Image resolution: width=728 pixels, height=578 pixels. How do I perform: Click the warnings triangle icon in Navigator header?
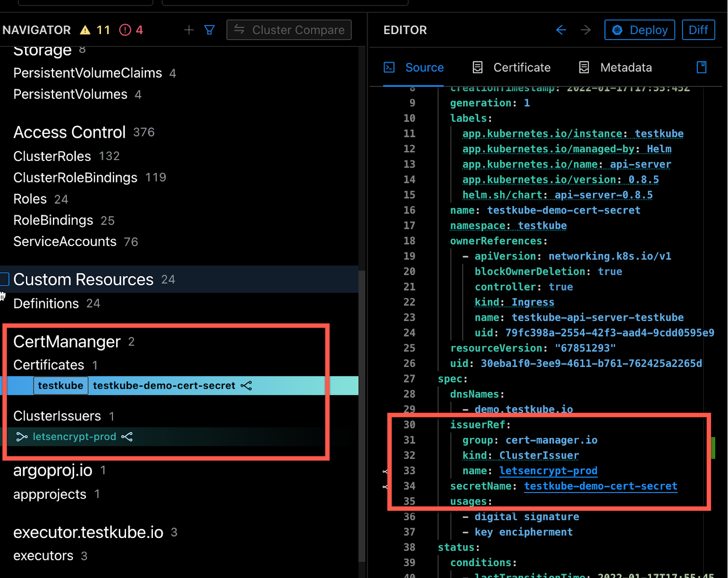(85, 30)
